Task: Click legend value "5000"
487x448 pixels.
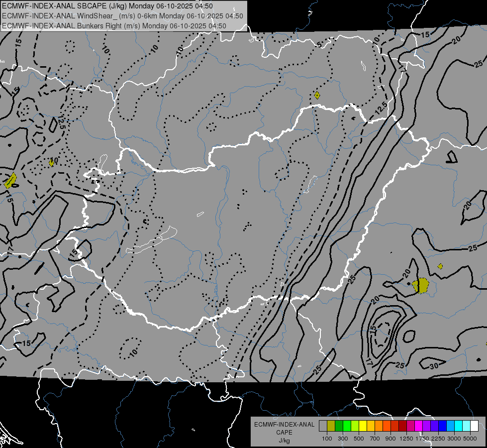Action: (470, 439)
